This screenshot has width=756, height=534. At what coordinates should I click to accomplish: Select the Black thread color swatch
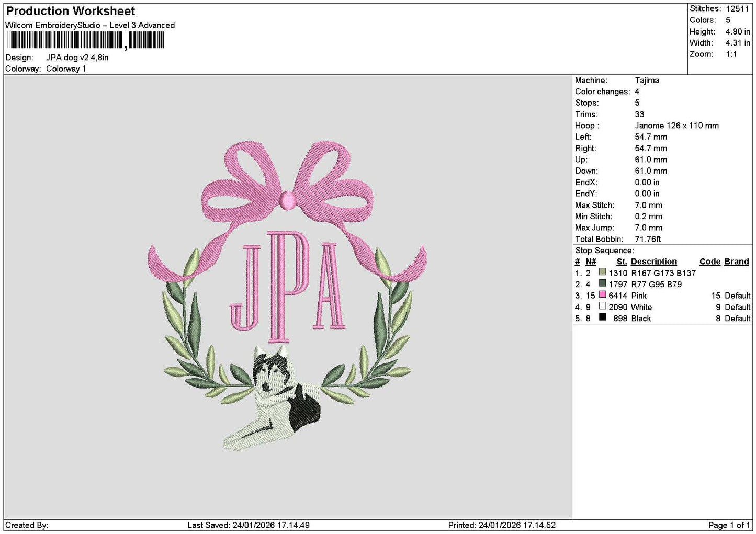[602, 317]
